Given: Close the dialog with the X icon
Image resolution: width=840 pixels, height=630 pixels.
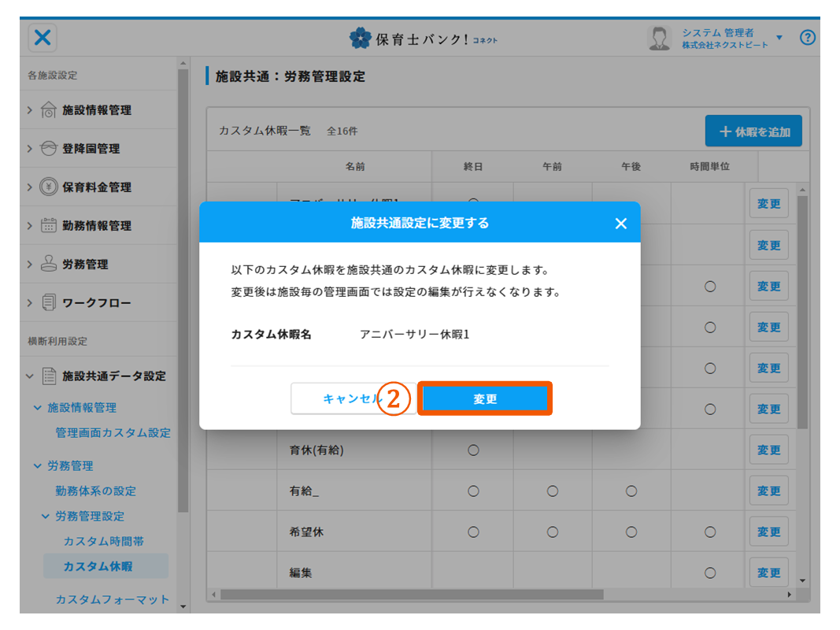Looking at the screenshot, I should (x=620, y=224).
